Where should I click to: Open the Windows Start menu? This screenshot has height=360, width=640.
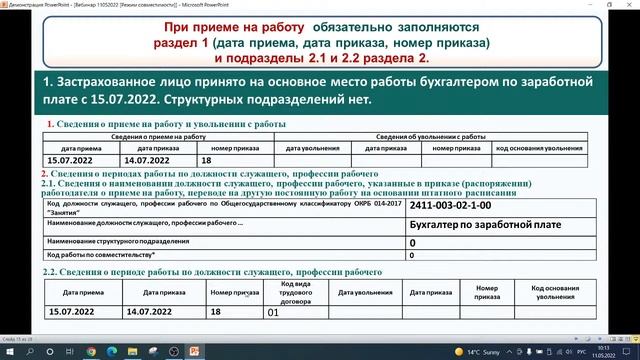(x=9, y=351)
